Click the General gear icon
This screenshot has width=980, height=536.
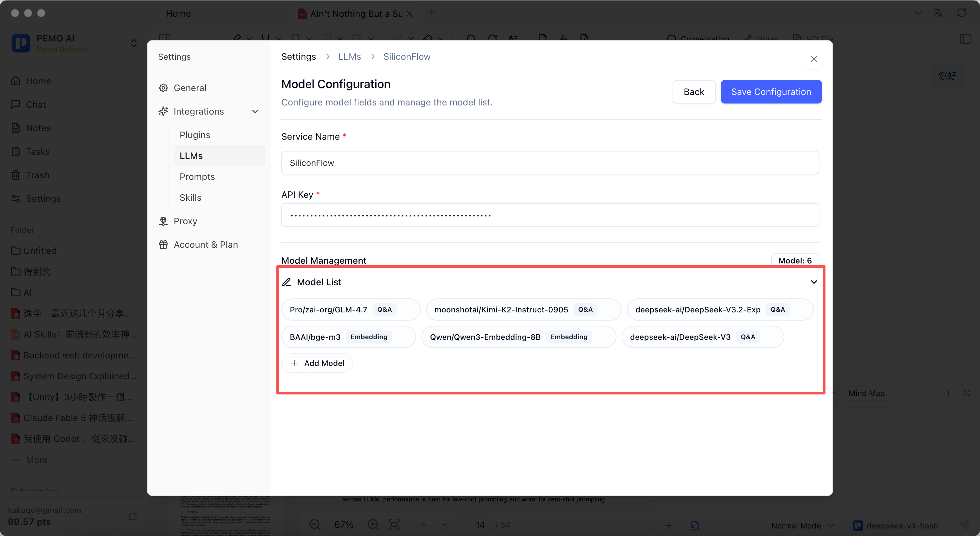click(x=163, y=88)
